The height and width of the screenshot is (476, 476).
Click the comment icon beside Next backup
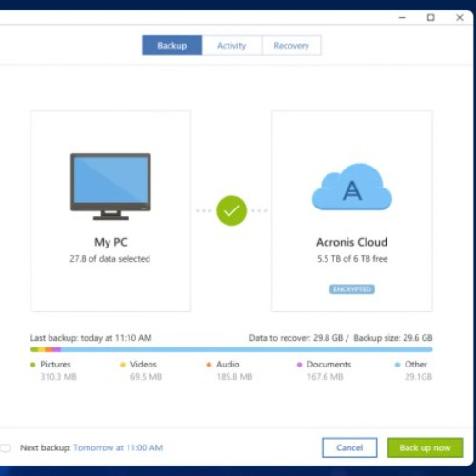[6, 447]
